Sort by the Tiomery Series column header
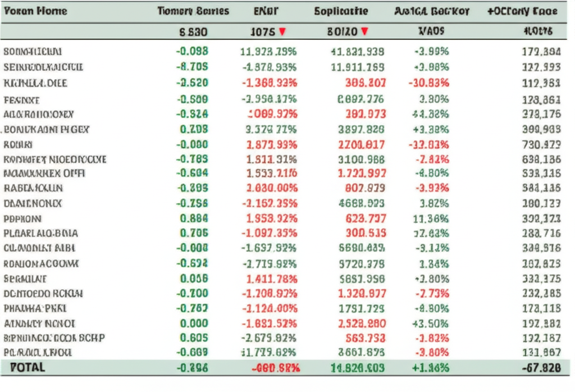Screen dimensions: 575x392 coord(193,11)
